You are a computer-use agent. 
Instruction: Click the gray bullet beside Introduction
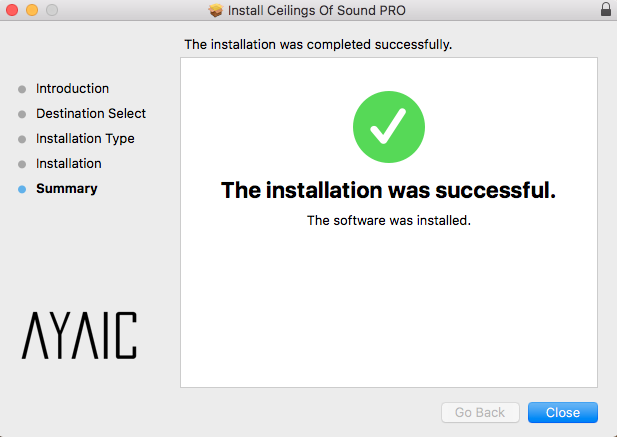coord(22,89)
